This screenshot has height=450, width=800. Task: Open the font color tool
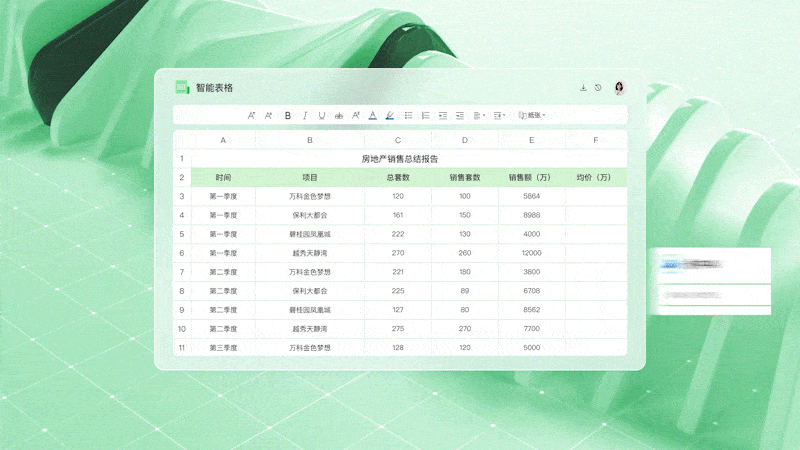coord(373,116)
